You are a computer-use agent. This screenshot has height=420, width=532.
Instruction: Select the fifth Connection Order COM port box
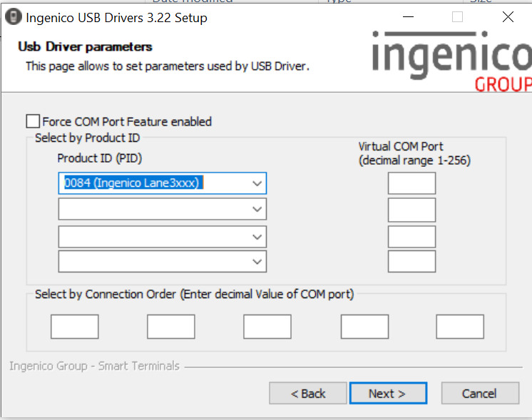pos(460,327)
